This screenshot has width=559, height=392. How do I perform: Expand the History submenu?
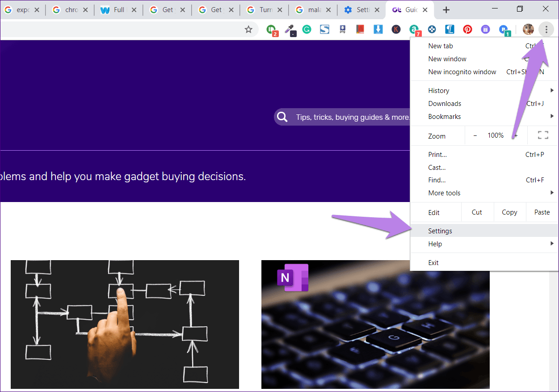coord(484,90)
